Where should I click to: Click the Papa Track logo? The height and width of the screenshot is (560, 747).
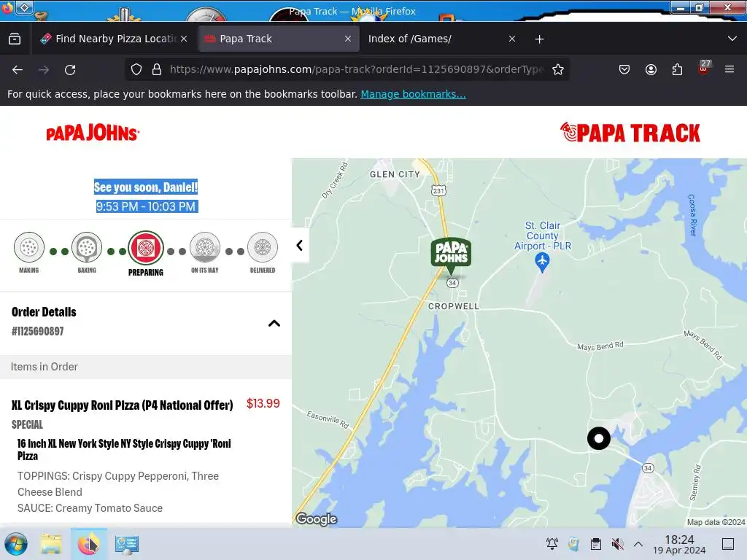(x=630, y=133)
